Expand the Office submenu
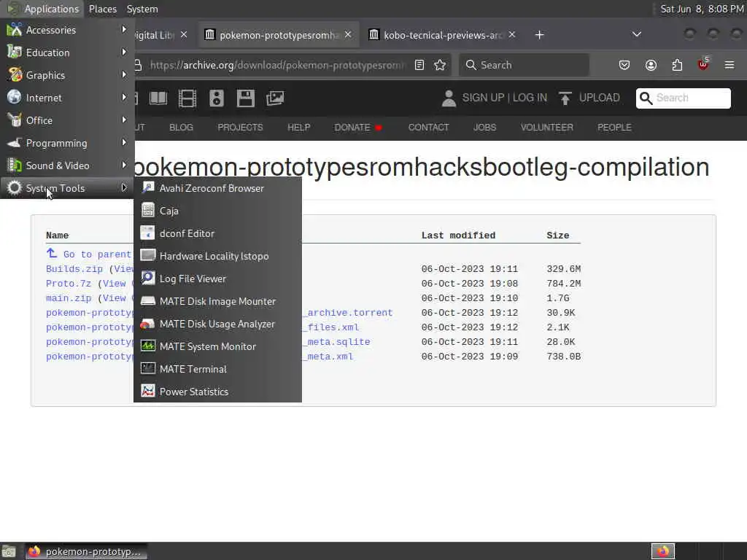The width and height of the screenshot is (747, 560). click(x=67, y=120)
